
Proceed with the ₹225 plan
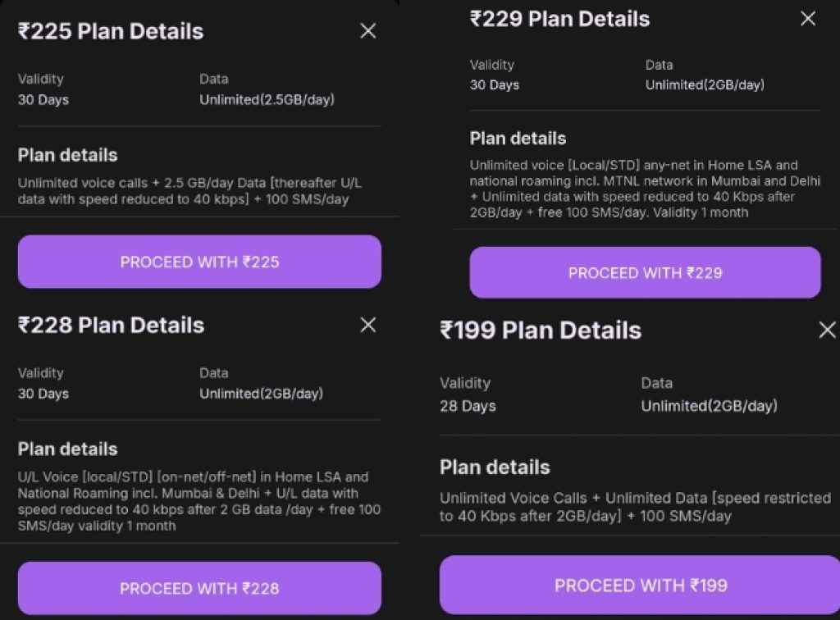pyautogui.click(x=199, y=262)
